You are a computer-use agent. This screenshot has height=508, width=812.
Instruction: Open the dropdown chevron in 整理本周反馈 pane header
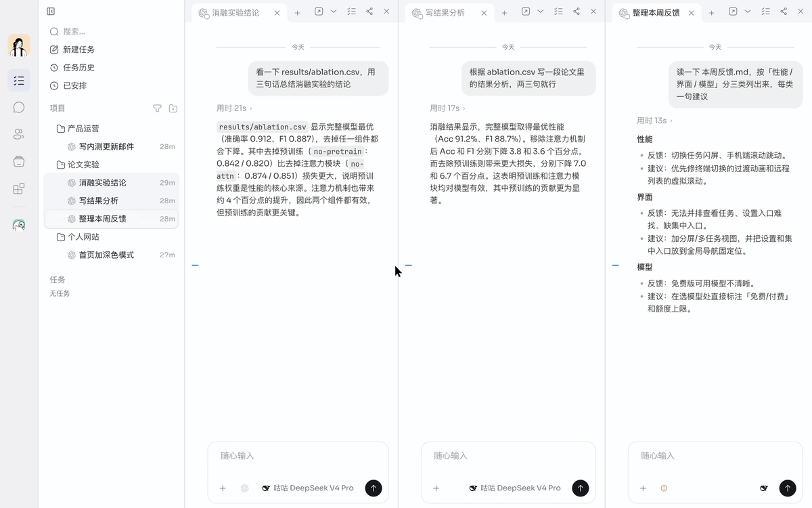tap(748, 12)
